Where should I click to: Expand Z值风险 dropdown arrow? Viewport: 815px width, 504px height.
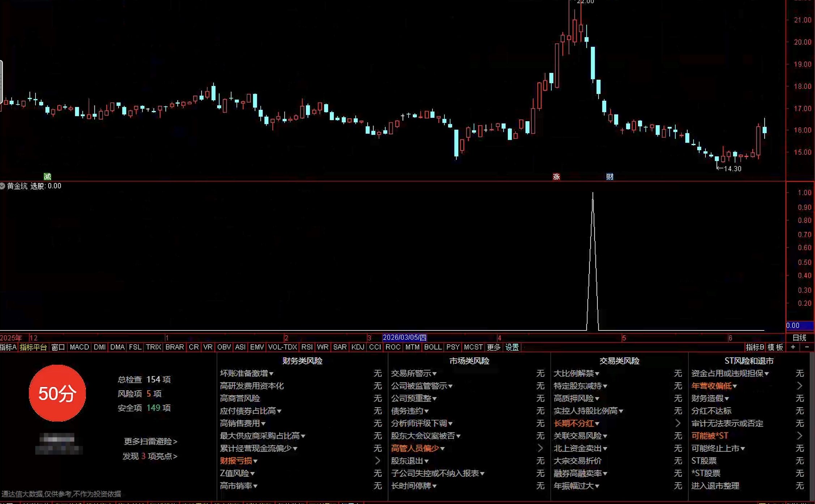pyautogui.click(x=252, y=473)
